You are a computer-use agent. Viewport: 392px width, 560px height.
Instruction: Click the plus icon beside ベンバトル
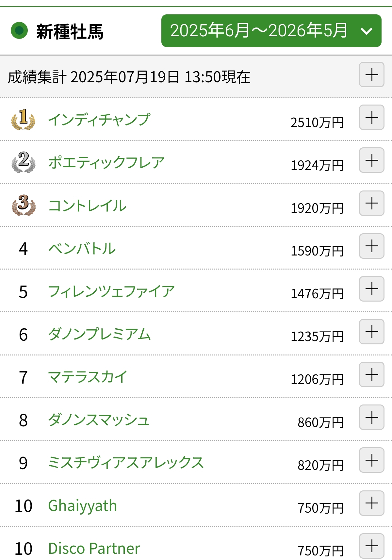click(x=371, y=246)
